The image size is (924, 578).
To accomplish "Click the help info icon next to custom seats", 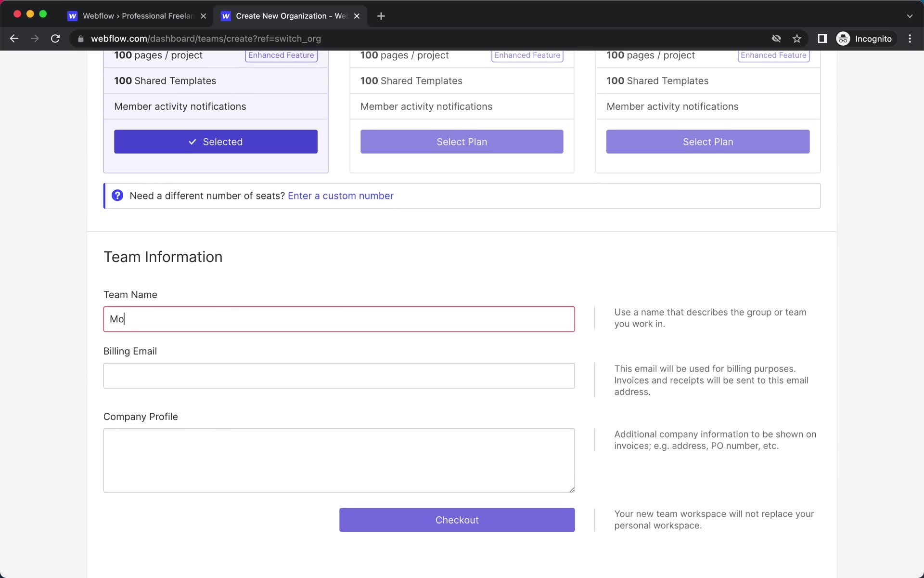I will 118,196.
